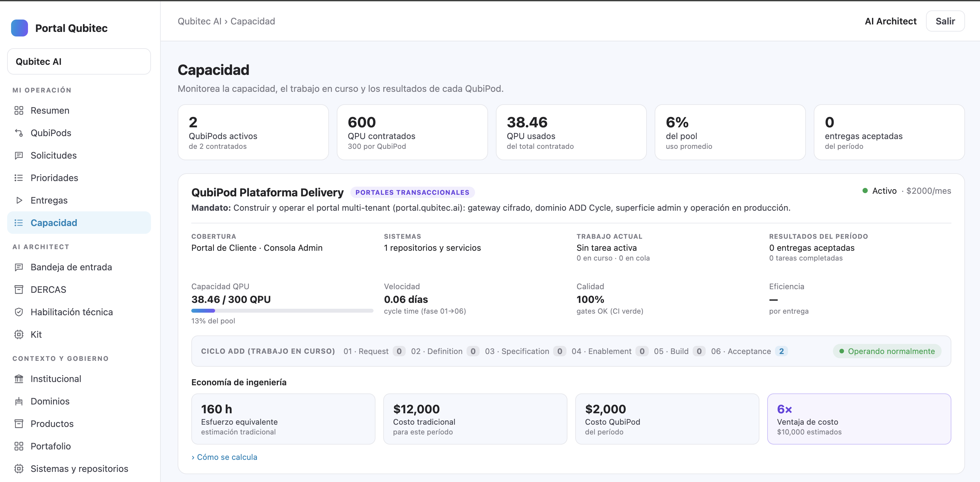Click the PORTALES TRANSACCIONALES tag

click(412, 192)
